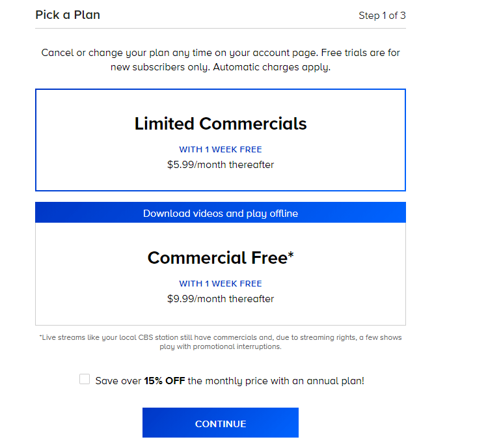This screenshot has width=501, height=448.
Task: Click WITH 1 WEEK FREE under Limited Commercials
Action: 221,149
